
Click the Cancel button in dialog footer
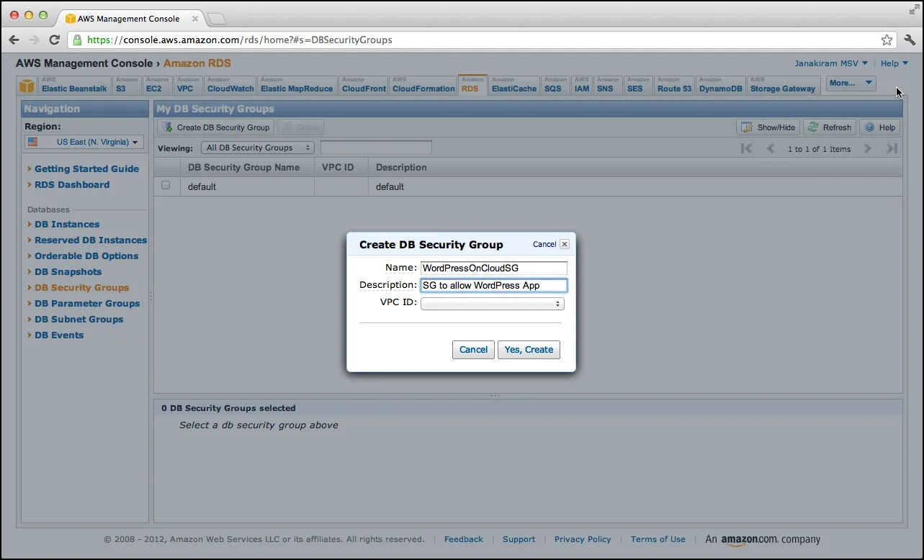473,349
